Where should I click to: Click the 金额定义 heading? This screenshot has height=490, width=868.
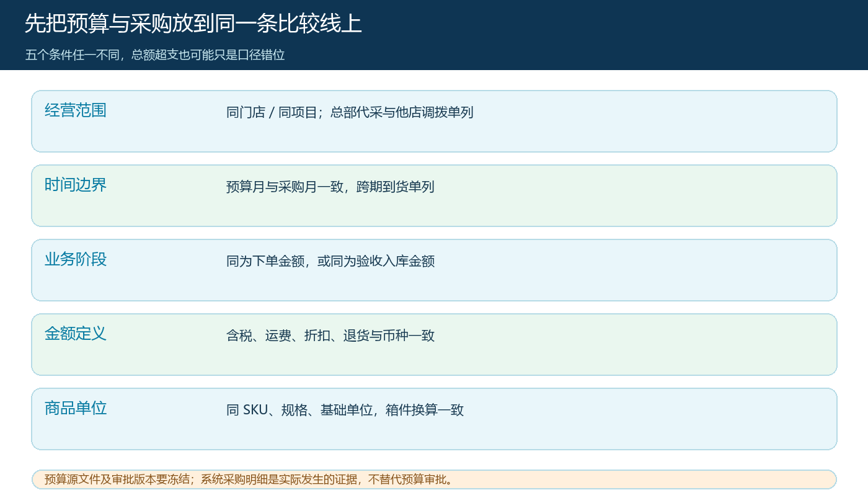[x=76, y=334]
